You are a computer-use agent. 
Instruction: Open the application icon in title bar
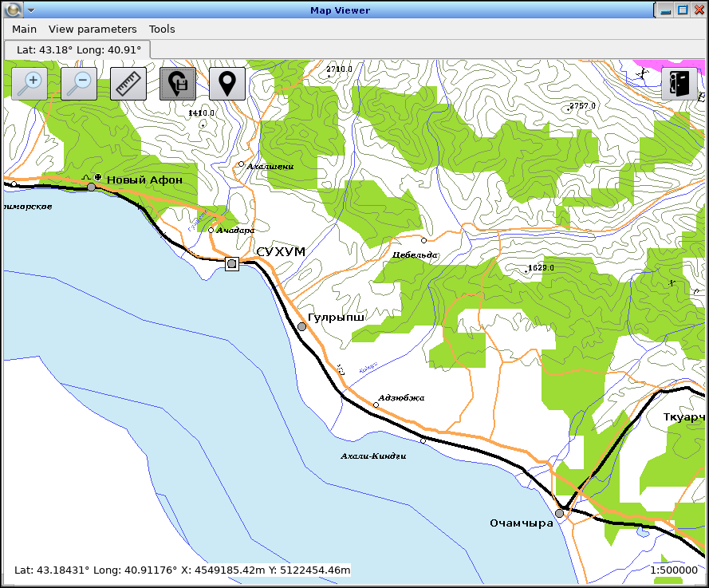tap(12, 10)
